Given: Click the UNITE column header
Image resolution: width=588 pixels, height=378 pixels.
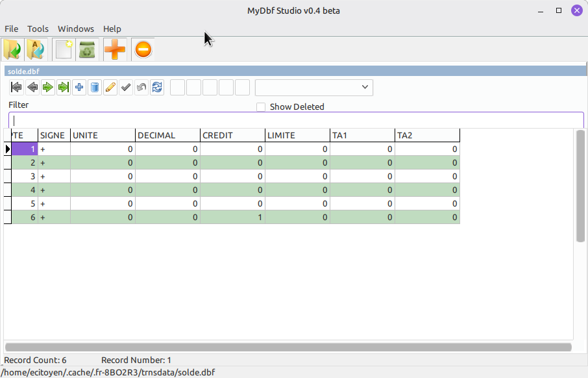Looking at the screenshot, I should [x=103, y=136].
